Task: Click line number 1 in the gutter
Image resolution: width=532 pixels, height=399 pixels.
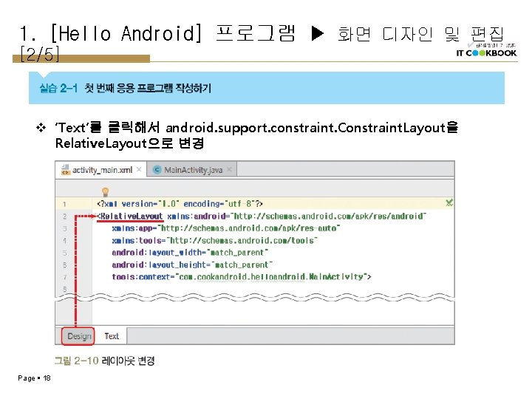Action: point(64,204)
